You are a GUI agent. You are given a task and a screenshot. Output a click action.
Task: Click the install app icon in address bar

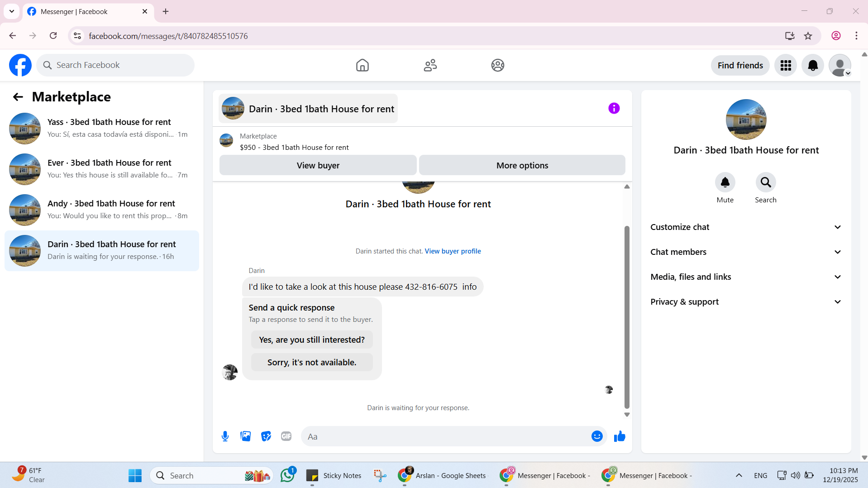click(790, 36)
